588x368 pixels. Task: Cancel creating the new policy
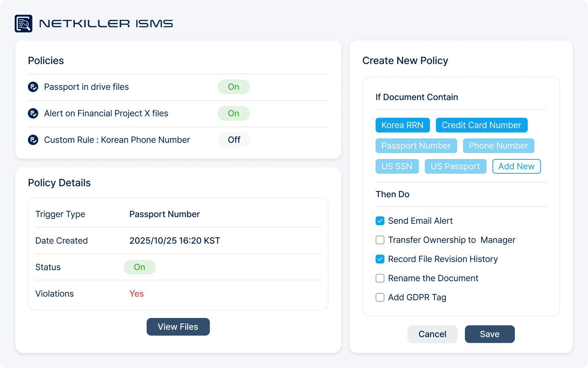pos(432,334)
